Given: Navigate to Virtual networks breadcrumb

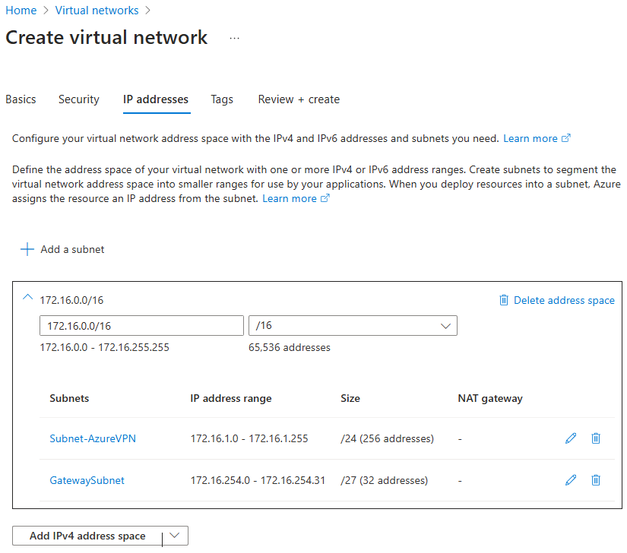Looking at the screenshot, I should click(97, 10).
